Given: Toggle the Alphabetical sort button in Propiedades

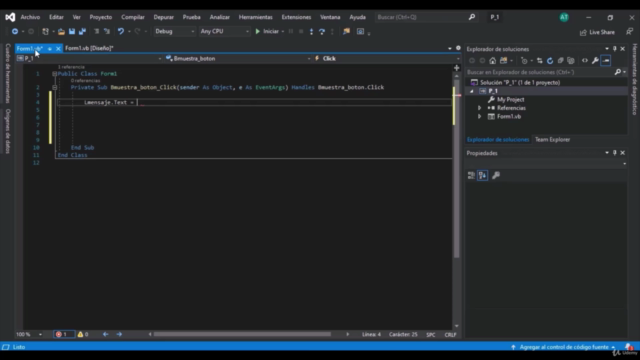Looking at the screenshot, I should 482,176.
